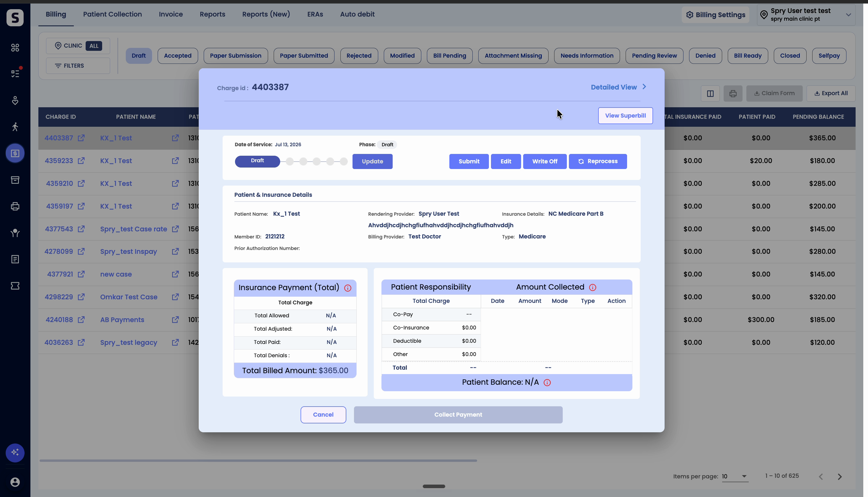Open the dashboard grid icon in sidebar
Screen dimensions: 868x497
click(15, 48)
